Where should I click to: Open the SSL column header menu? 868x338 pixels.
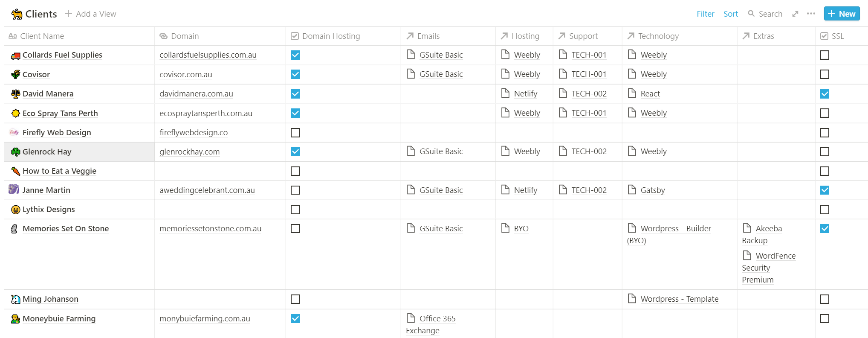[x=842, y=36]
